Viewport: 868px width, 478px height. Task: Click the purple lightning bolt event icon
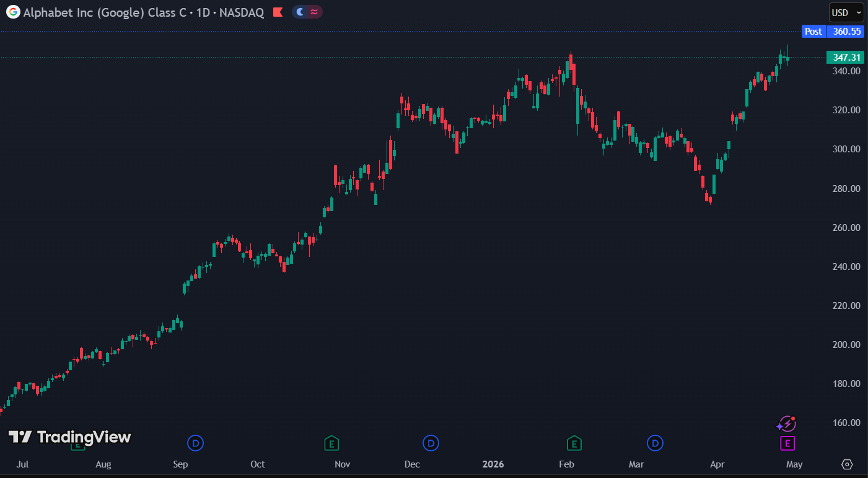click(x=786, y=424)
